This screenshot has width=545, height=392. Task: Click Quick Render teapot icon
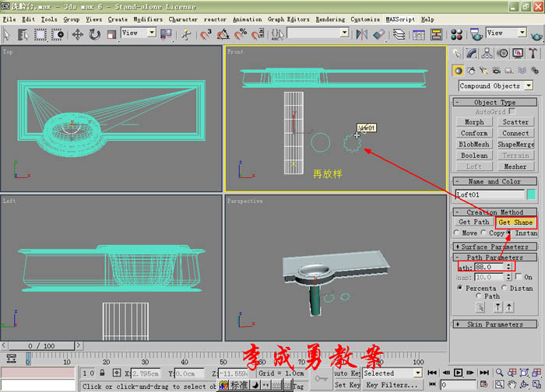click(536, 35)
